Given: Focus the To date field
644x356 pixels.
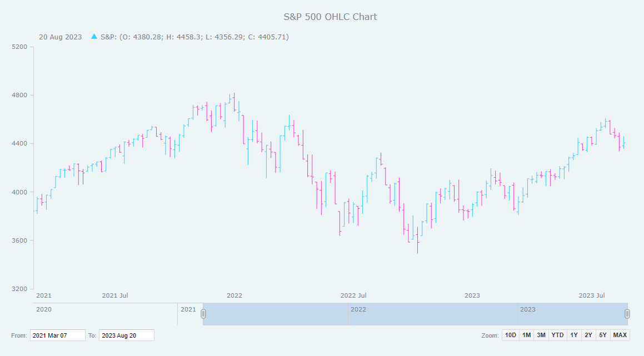Looking at the screenshot, I should click(x=126, y=335).
